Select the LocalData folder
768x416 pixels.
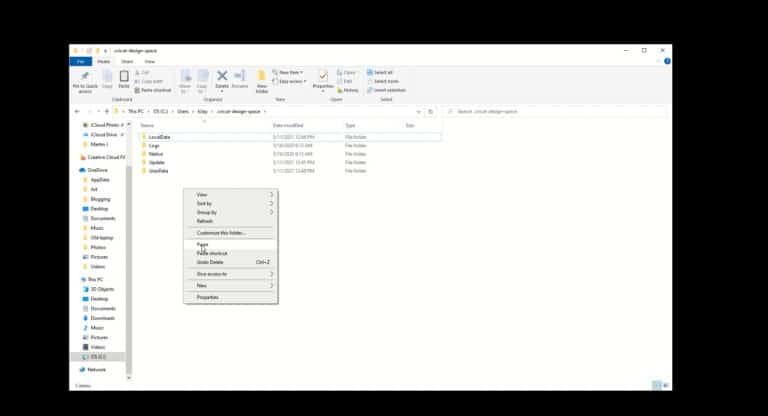(160, 136)
